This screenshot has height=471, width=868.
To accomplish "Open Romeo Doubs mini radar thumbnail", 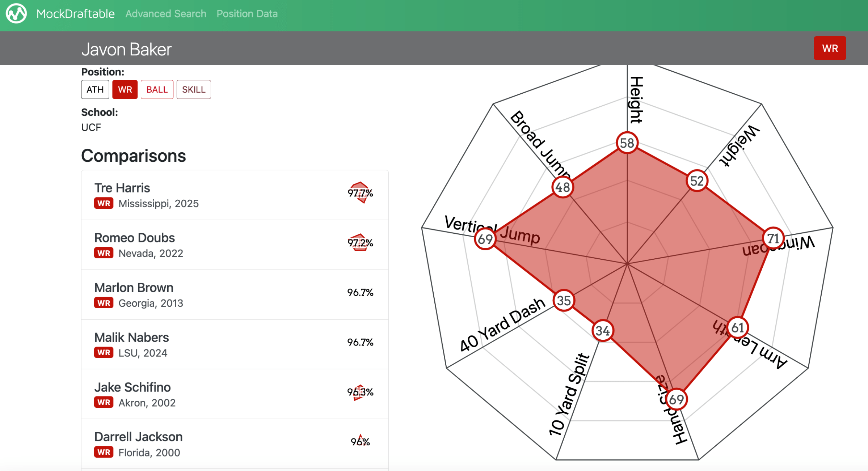I will pos(360,242).
